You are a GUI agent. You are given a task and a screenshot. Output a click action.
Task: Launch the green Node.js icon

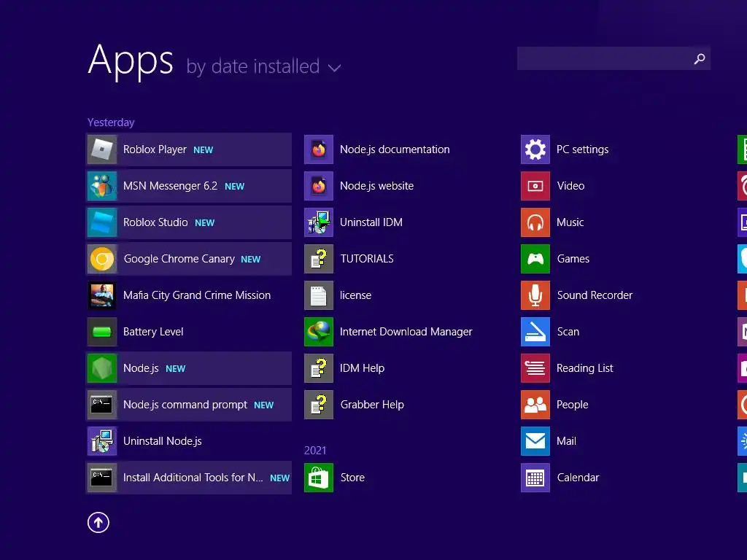(x=102, y=368)
